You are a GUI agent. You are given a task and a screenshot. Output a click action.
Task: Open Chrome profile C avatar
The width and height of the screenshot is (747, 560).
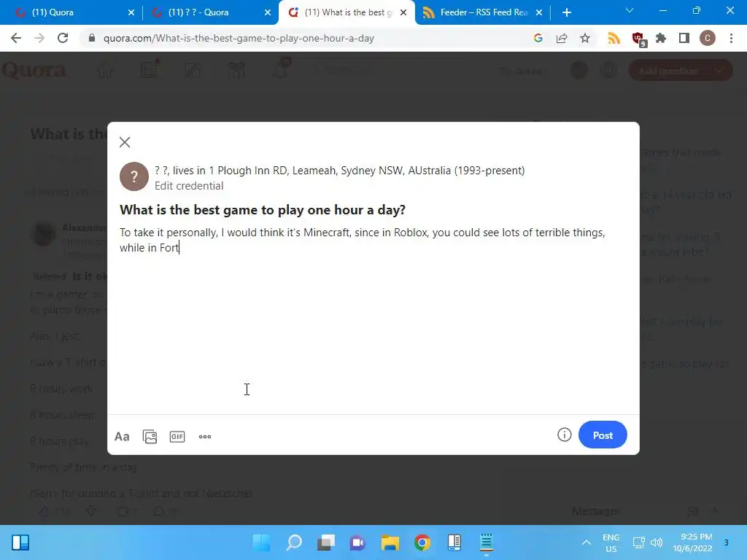coord(708,38)
